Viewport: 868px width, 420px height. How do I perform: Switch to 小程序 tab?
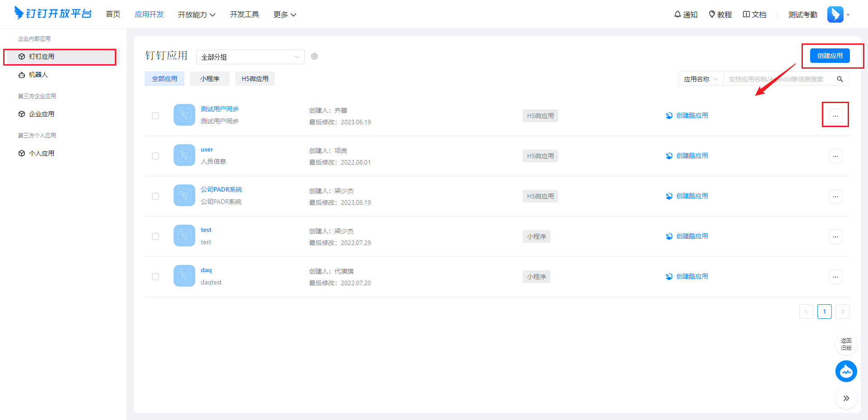click(x=210, y=79)
